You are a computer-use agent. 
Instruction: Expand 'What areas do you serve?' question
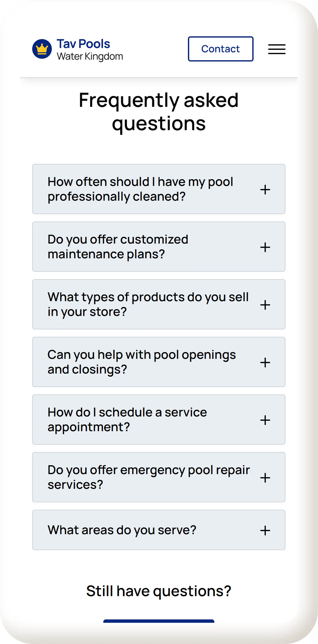[122, 530]
